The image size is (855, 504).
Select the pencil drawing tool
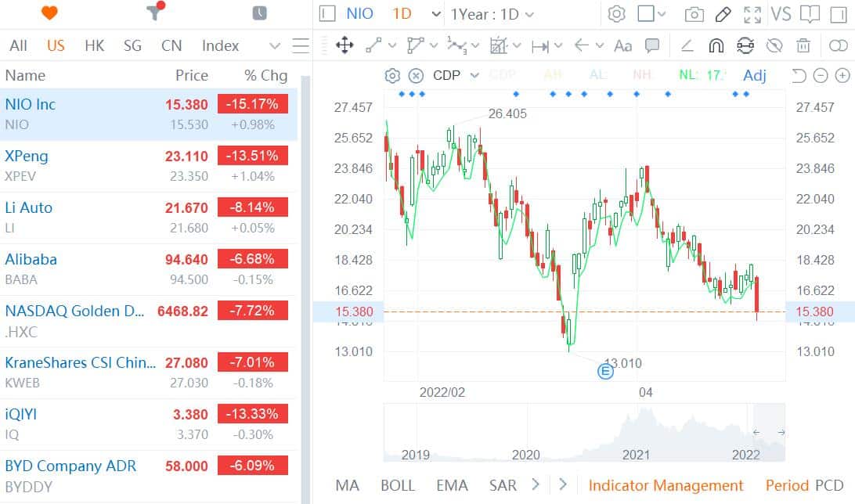723,14
